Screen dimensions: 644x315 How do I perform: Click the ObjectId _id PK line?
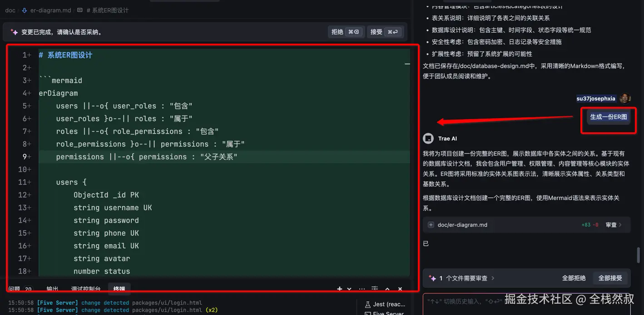tap(106, 195)
